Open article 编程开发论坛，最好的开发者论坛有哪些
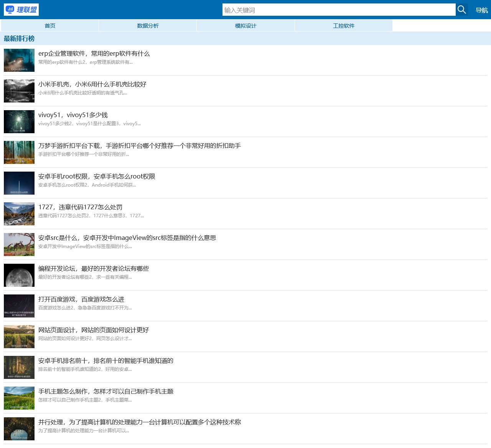491x448 pixels. click(94, 269)
